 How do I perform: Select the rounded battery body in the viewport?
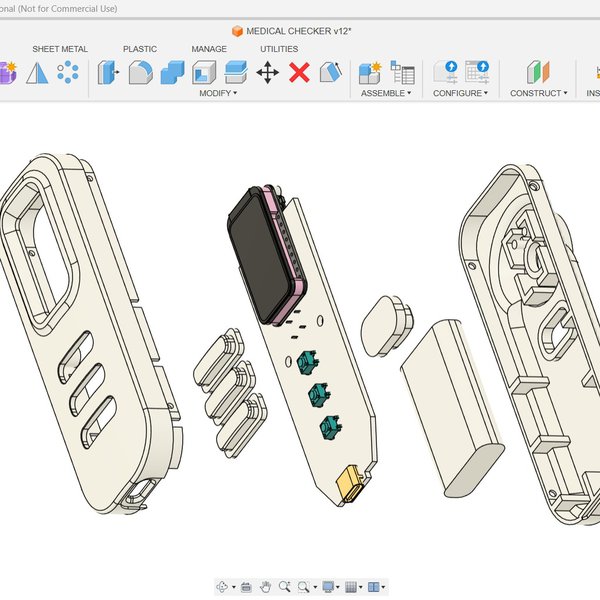click(x=453, y=408)
